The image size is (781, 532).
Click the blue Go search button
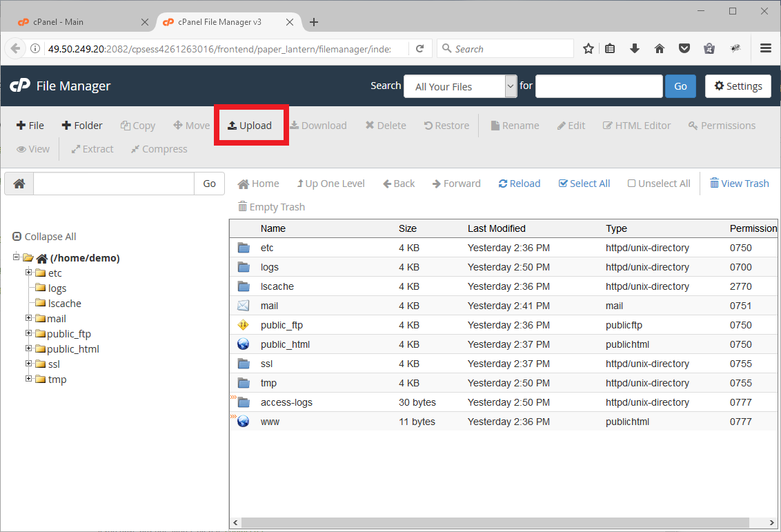680,86
